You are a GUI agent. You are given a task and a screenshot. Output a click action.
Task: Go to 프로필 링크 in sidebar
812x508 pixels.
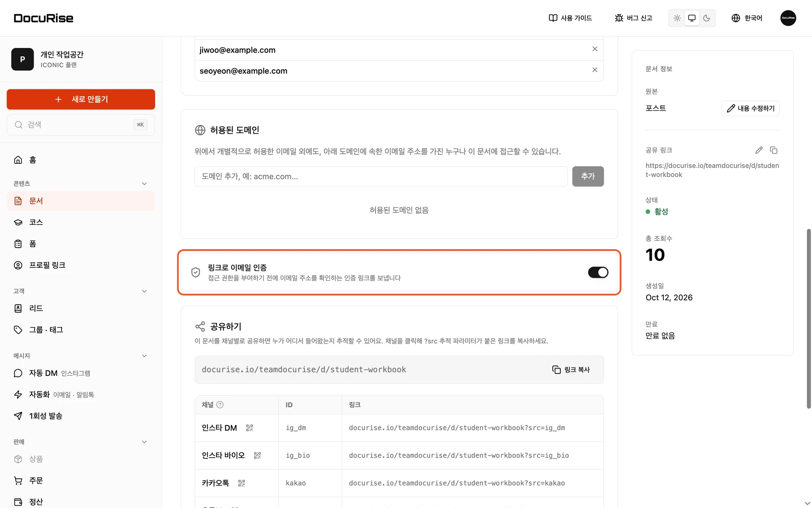pyautogui.click(x=81, y=265)
